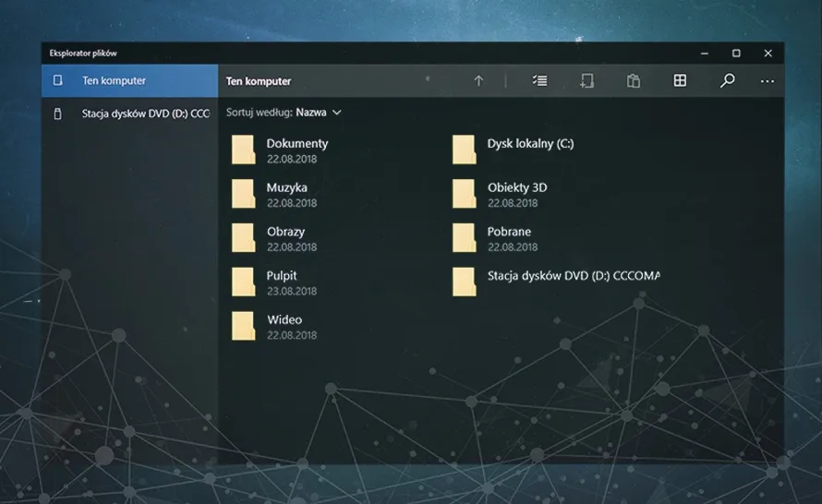
Task: Select Dysk lokalny (C:) label
Action: [x=530, y=144]
